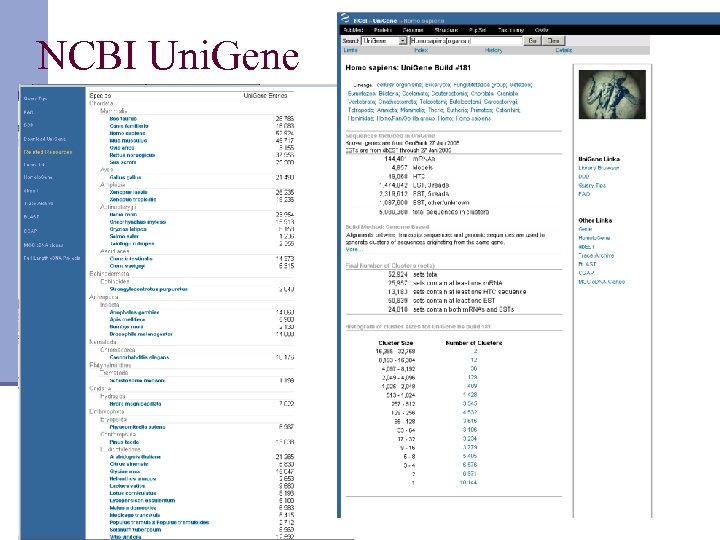Screen dimensions: 720x540
Task: Open Xenopus tropicalis species link
Action: pyautogui.click(x=133, y=200)
